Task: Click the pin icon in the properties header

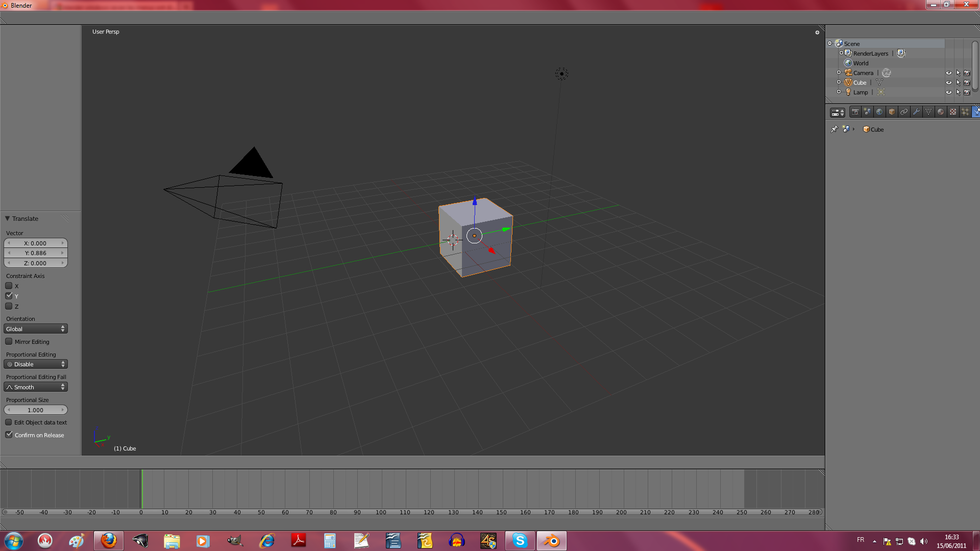Action: click(835, 129)
